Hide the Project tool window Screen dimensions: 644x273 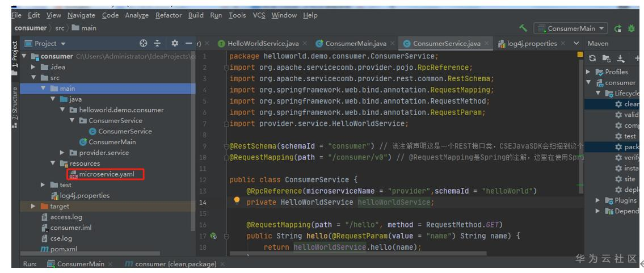[188, 43]
